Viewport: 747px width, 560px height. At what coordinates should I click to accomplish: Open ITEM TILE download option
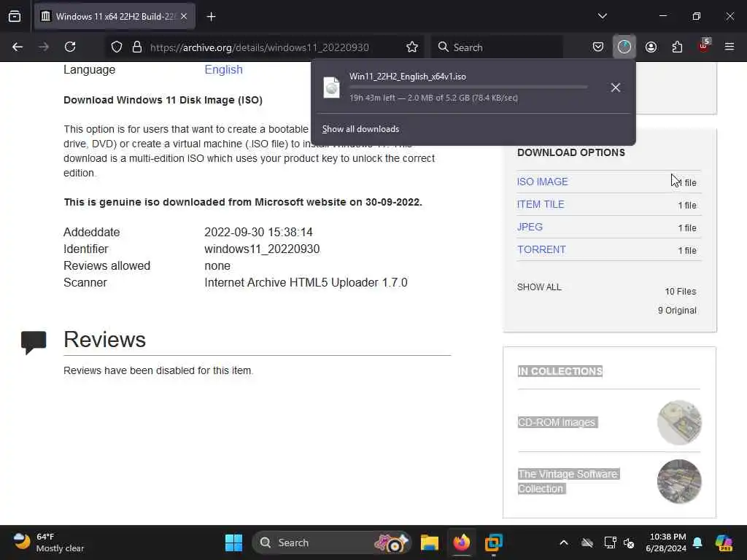click(x=541, y=204)
